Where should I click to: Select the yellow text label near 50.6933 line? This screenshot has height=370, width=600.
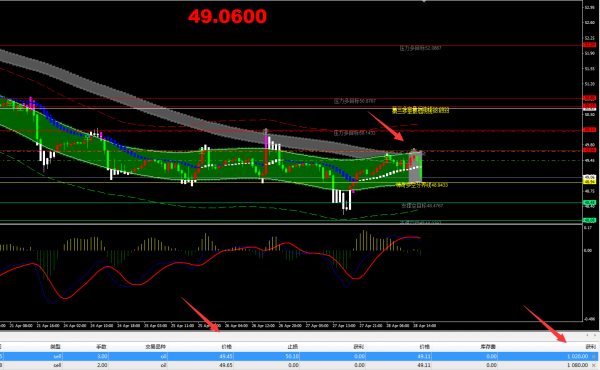[420, 111]
